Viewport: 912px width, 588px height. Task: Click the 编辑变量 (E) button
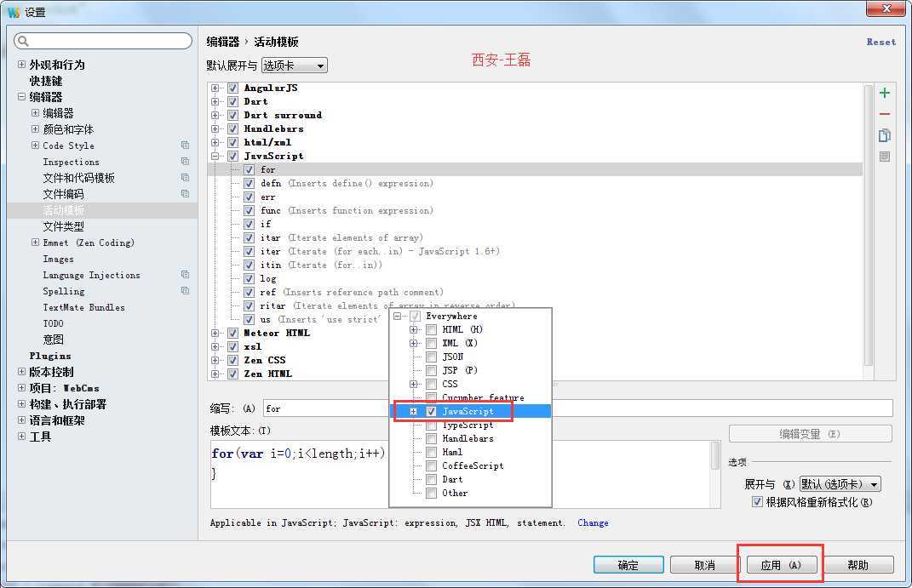[x=810, y=434]
